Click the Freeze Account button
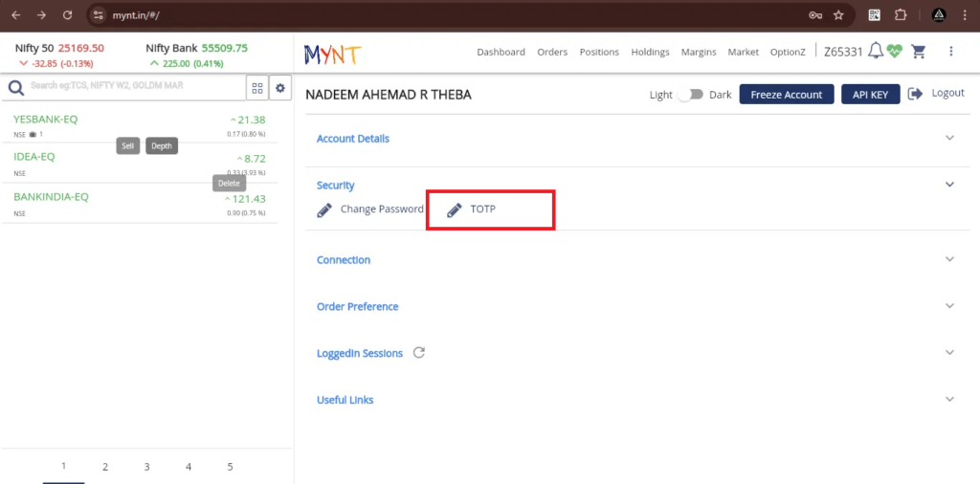Image resolution: width=980 pixels, height=484 pixels. (x=786, y=95)
